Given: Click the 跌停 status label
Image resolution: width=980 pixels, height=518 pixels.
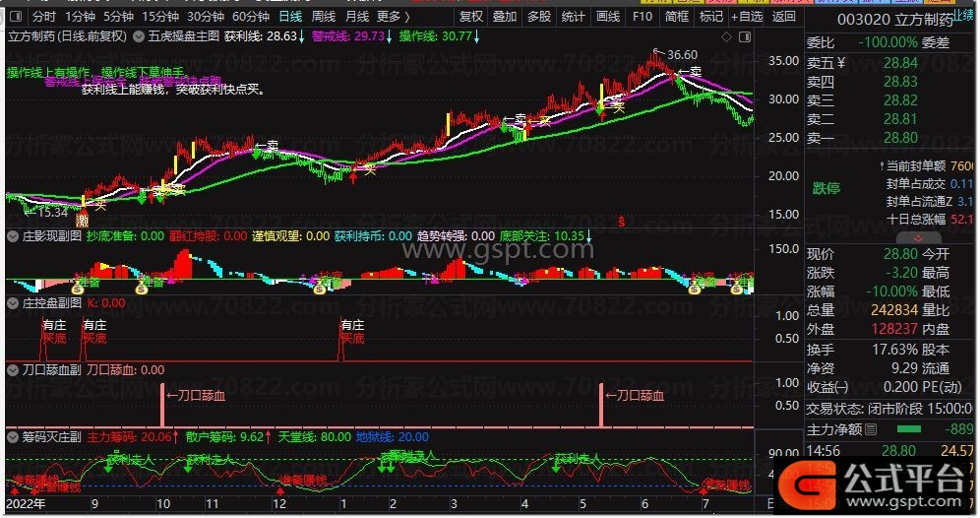Looking at the screenshot, I should point(827,188).
